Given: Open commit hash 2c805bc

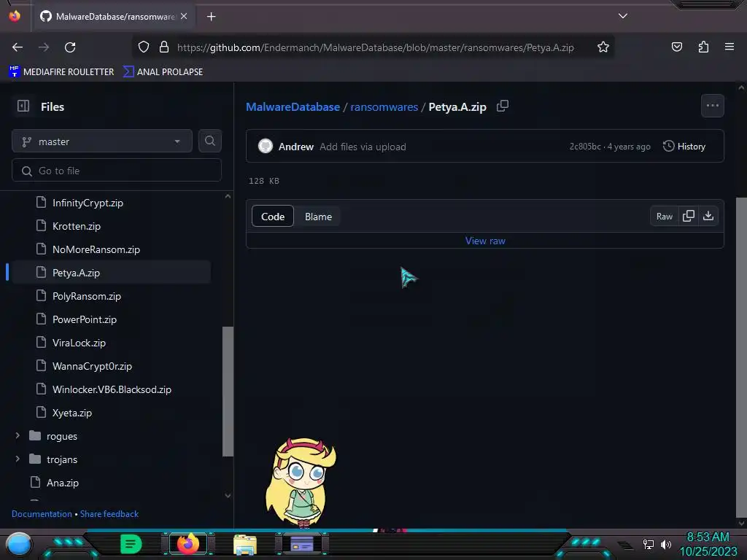Looking at the screenshot, I should 585,147.
